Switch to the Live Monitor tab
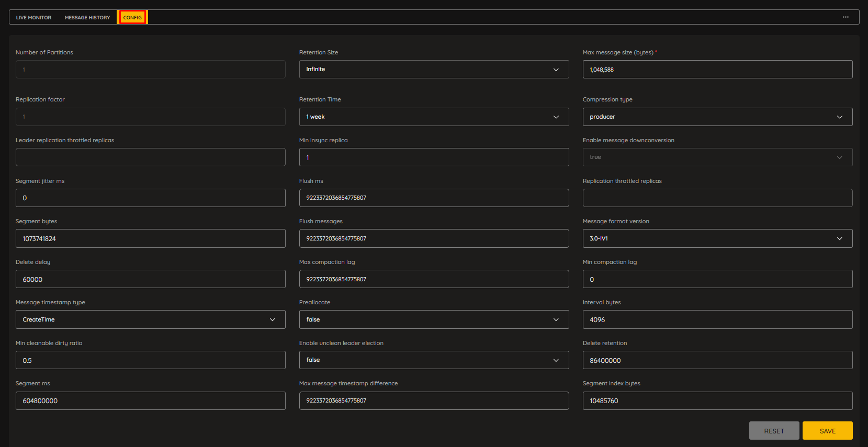The height and width of the screenshot is (447, 868). 33,17
